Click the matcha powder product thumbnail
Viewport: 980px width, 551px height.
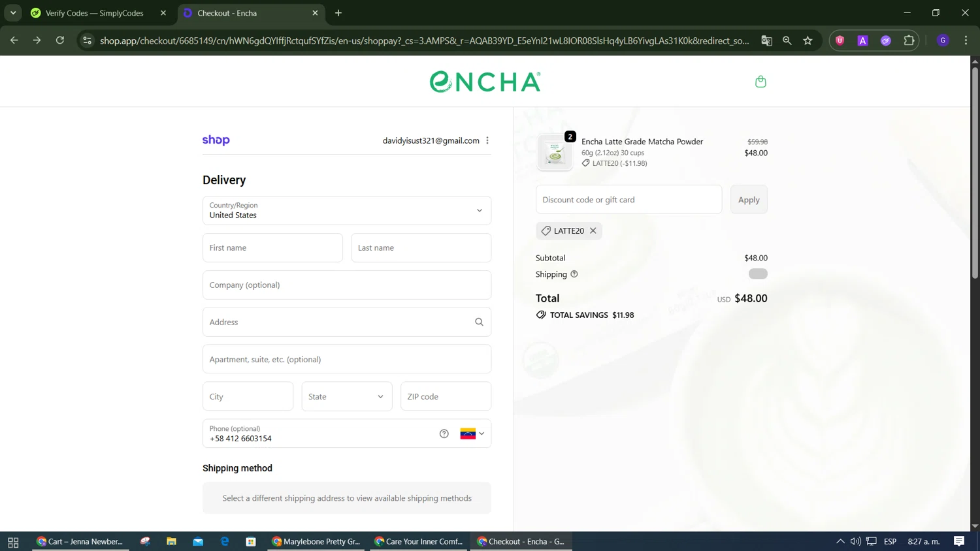pos(555,153)
